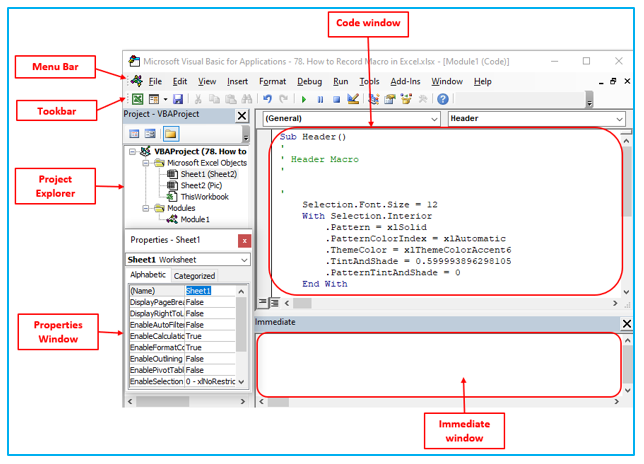Click the Toolbox icon in the toolbar
Image resolution: width=644 pixels, height=464 pixels.
pyautogui.click(x=423, y=99)
